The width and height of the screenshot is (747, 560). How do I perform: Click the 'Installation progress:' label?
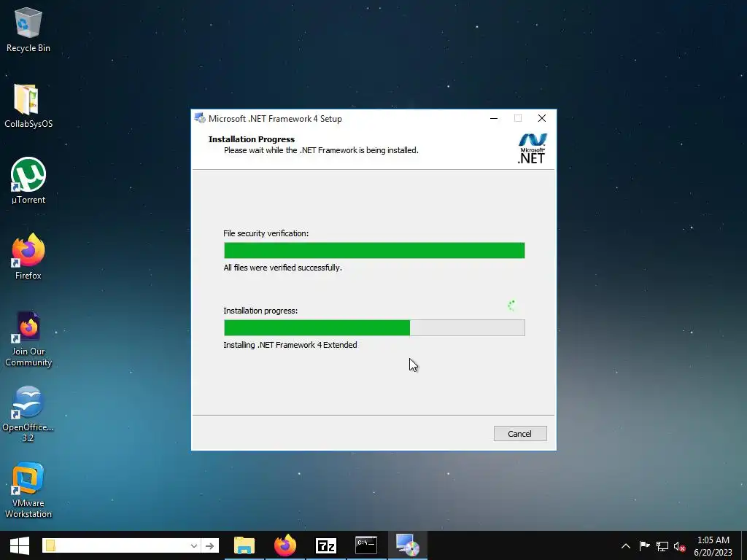point(260,311)
